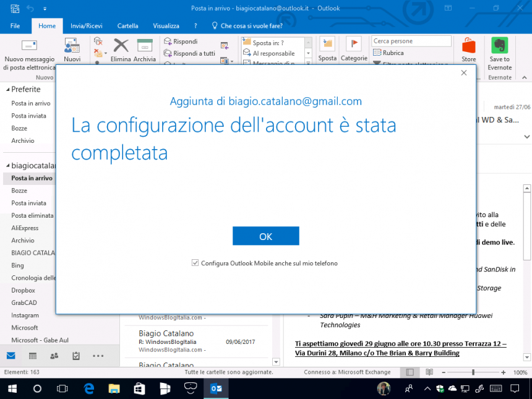Open the Dropbox folder
The height and width of the screenshot is (399, 532).
23,290
